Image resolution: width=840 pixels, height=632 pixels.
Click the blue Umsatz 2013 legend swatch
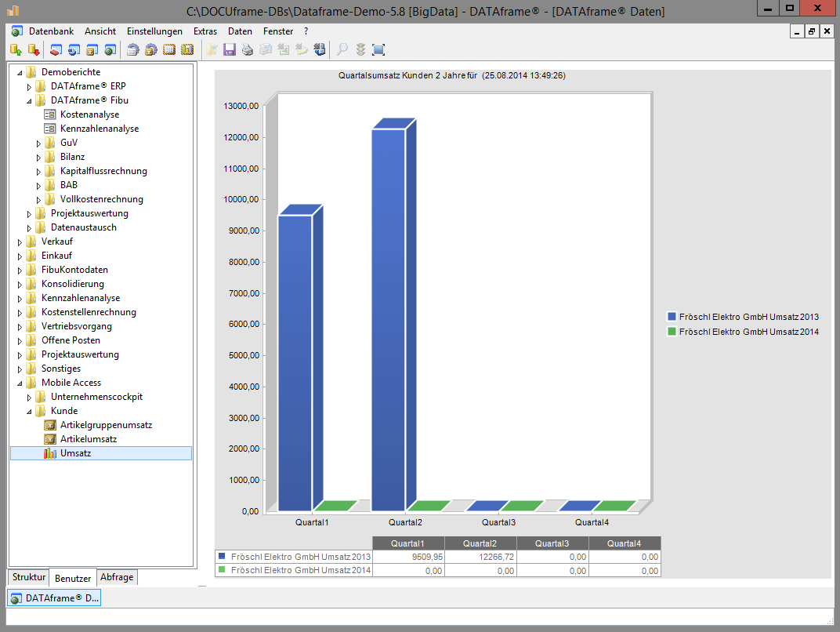[672, 317]
